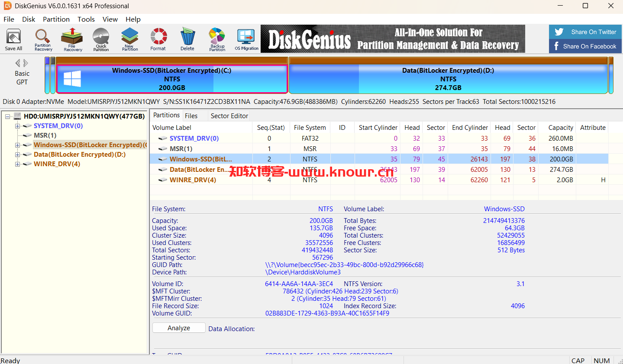
Task: Collapse the HD0 disk tree node
Action: pyautogui.click(x=8, y=116)
